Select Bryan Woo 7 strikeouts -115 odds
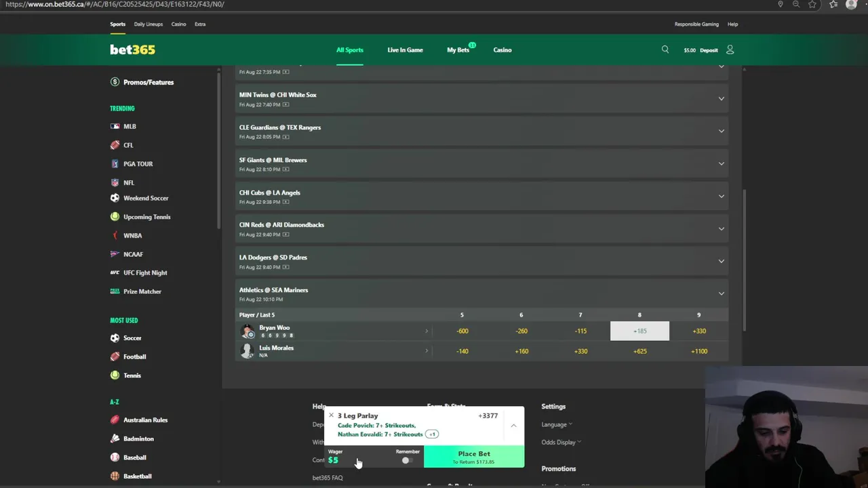 coord(580,331)
